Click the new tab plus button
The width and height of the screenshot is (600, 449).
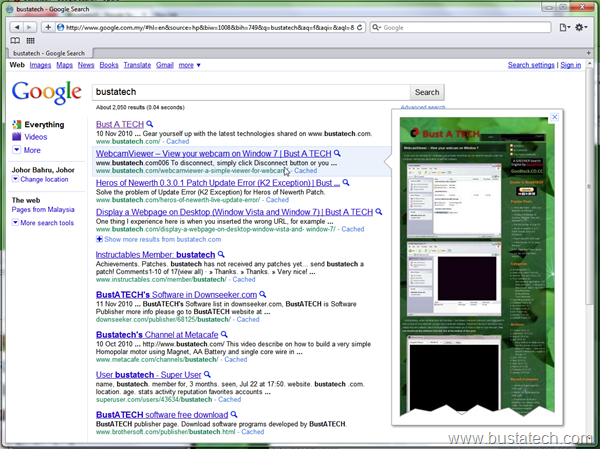(589, 53)
